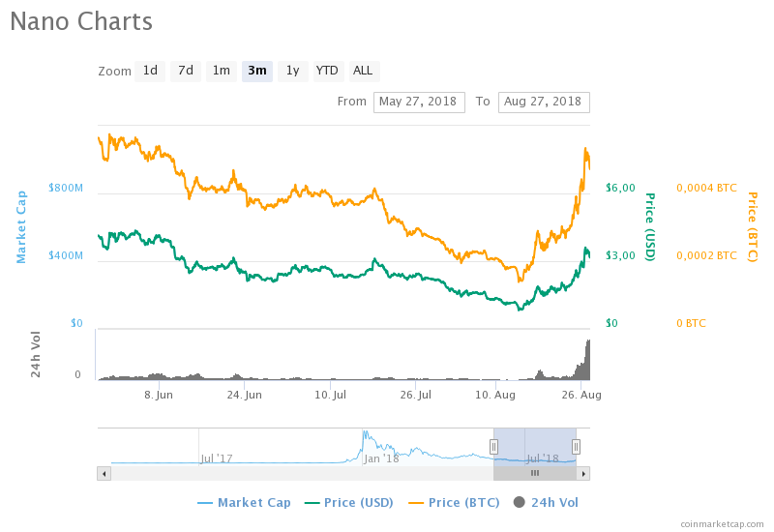Click the late-August volume spike bars
The height and width of the screenshot is (532, 774).
tap(584, 363)
